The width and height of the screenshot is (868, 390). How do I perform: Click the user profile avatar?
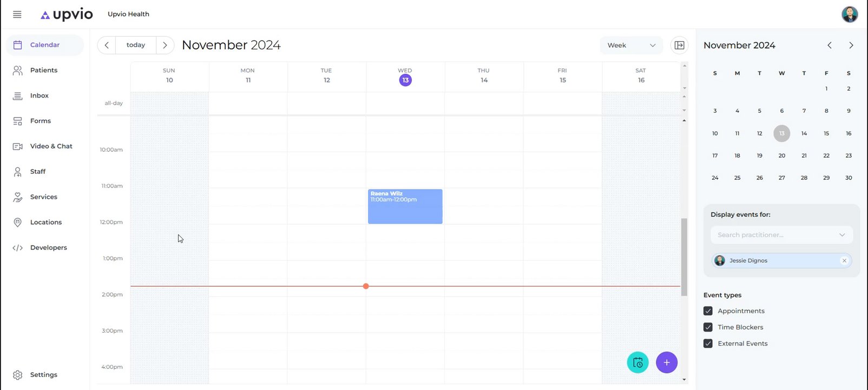(850, 14)
